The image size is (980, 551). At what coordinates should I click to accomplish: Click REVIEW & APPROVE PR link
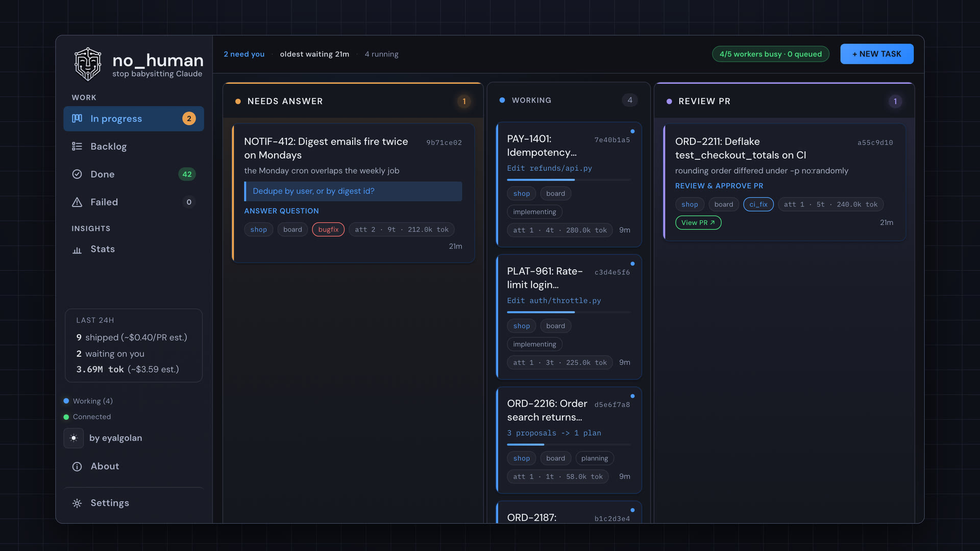point(719,186)
